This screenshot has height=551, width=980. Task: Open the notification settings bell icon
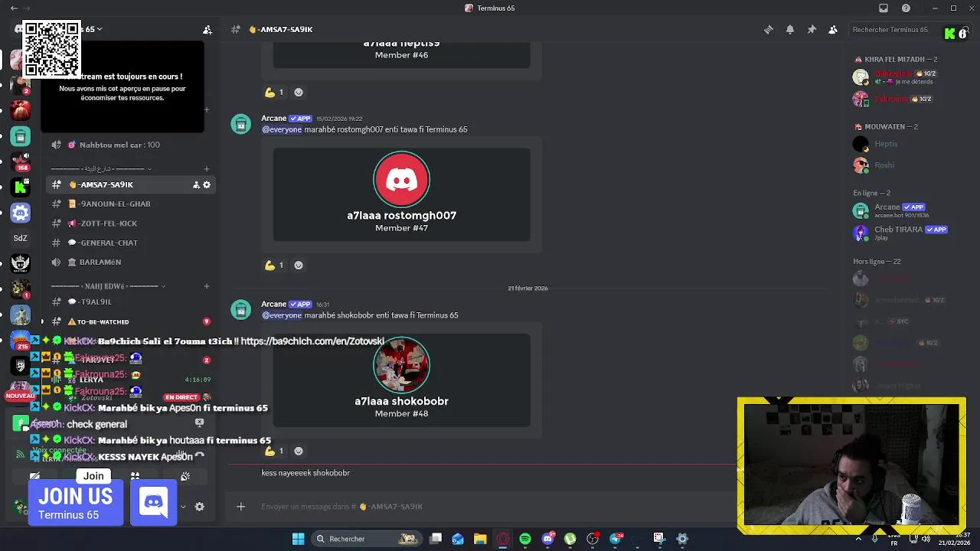coord(790,30)
